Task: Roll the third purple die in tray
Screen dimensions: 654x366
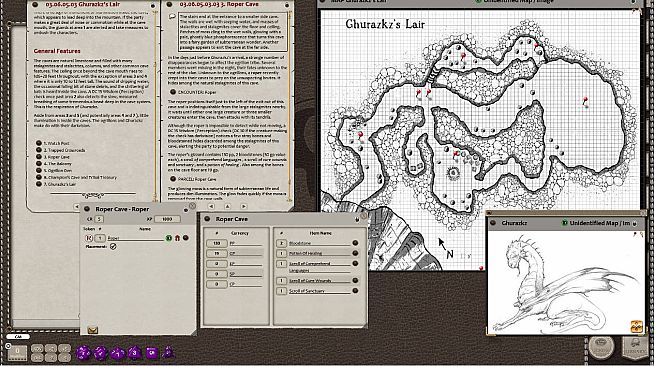Action: pos(118,353)
